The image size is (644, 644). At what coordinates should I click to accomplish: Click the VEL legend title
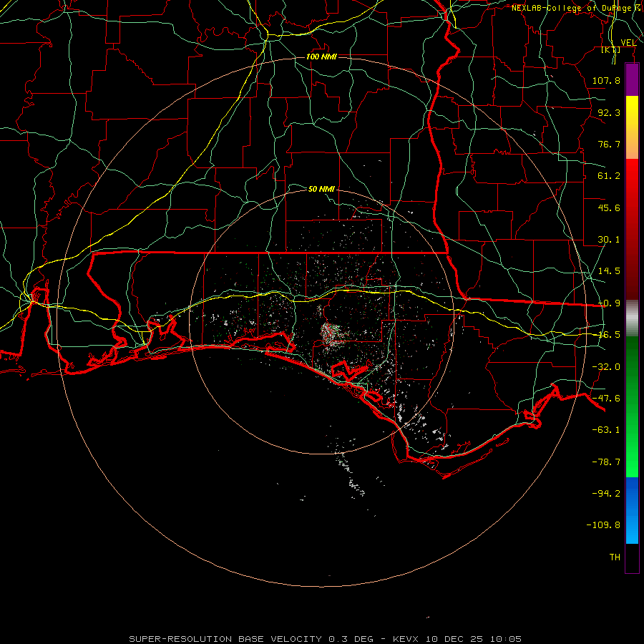point(628,42)
